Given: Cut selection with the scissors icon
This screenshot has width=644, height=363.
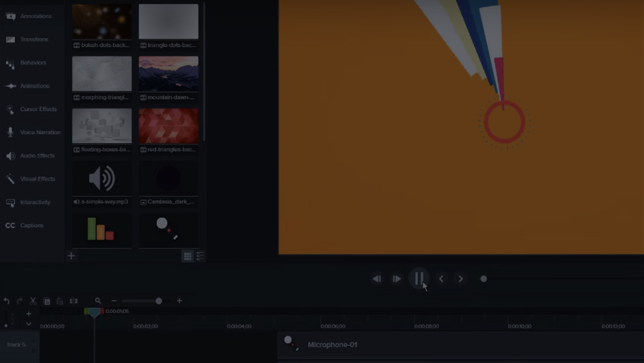Looking at the screenshot, I should pos(33,301).
